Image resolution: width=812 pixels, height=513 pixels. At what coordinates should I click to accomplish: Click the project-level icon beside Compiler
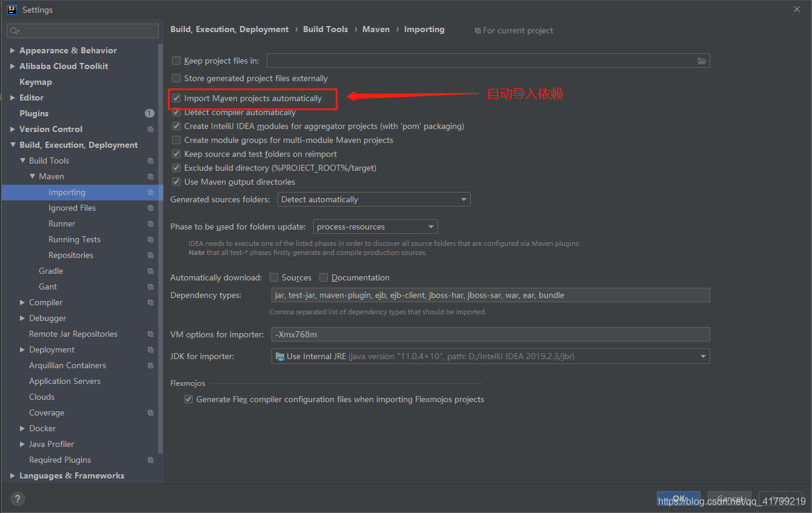[150, 302]
